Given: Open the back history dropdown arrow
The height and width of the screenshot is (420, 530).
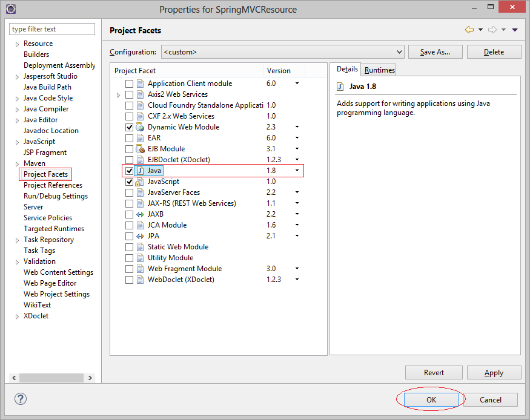Looking at the screenshot, I should coord(480,30).
